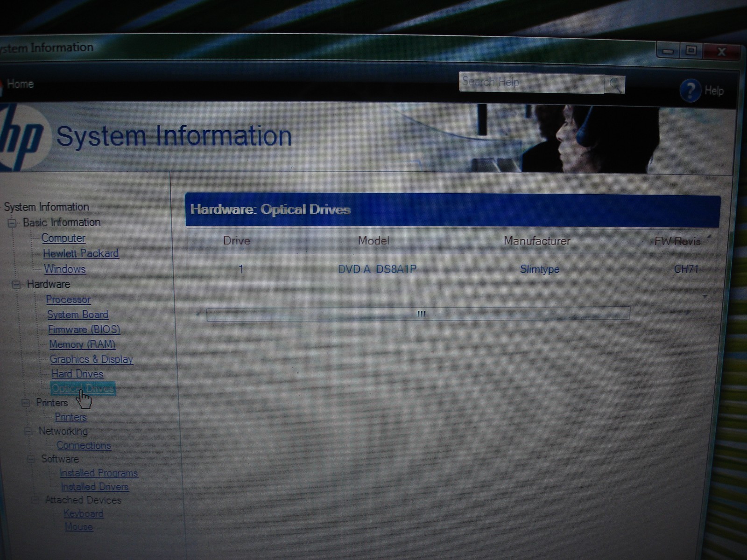Open the Computer link
Screen dimensions: 747x560
pos(63,238)
